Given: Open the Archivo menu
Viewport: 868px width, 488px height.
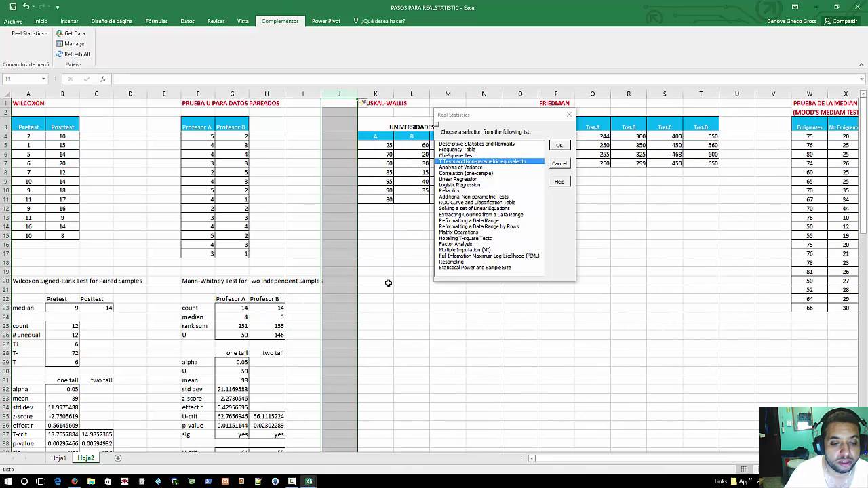Looking at the screenshot, I should (x=13, y=21).
